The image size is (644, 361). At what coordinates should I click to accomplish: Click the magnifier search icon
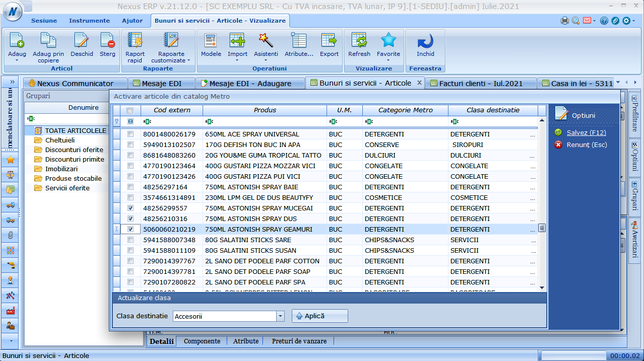575,21
